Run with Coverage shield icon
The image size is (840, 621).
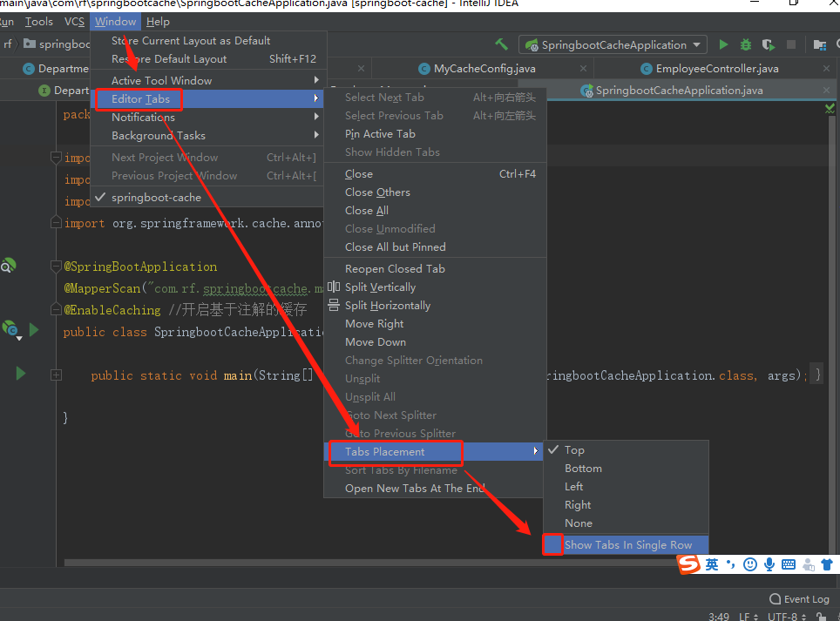[x=769, y=44]
